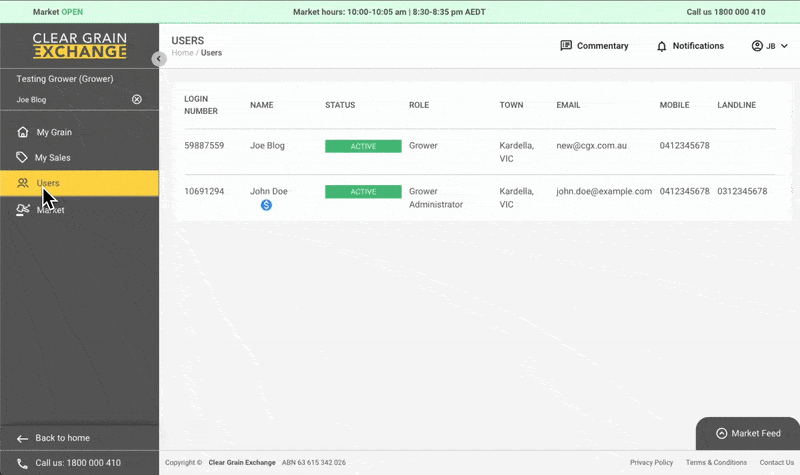Screen dimensions: 800x475
Task: Click the Grower Administrator role cell
Action: tap(436, 198)
